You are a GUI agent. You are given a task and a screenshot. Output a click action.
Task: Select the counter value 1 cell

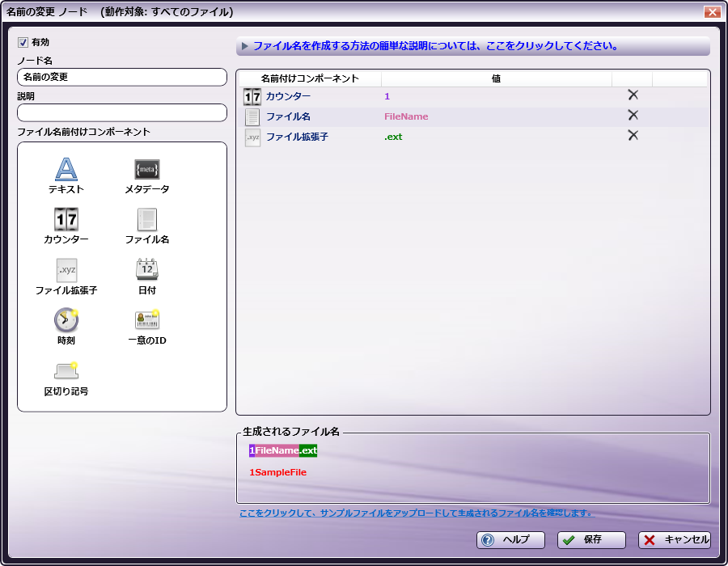tap(387, 96)
